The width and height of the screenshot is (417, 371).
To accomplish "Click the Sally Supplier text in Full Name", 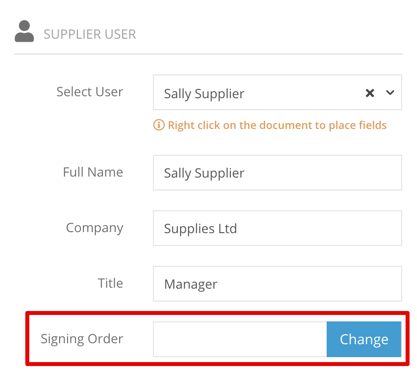I will pos(204,174).
